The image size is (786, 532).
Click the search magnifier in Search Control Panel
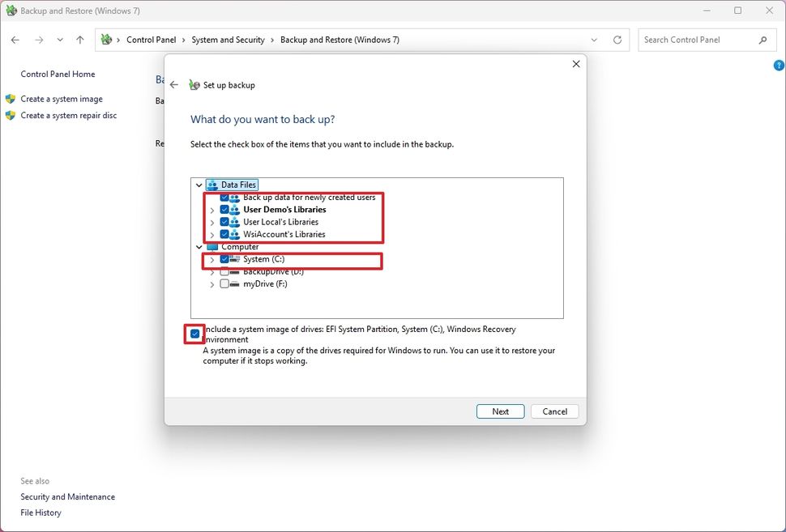(763, 39)
